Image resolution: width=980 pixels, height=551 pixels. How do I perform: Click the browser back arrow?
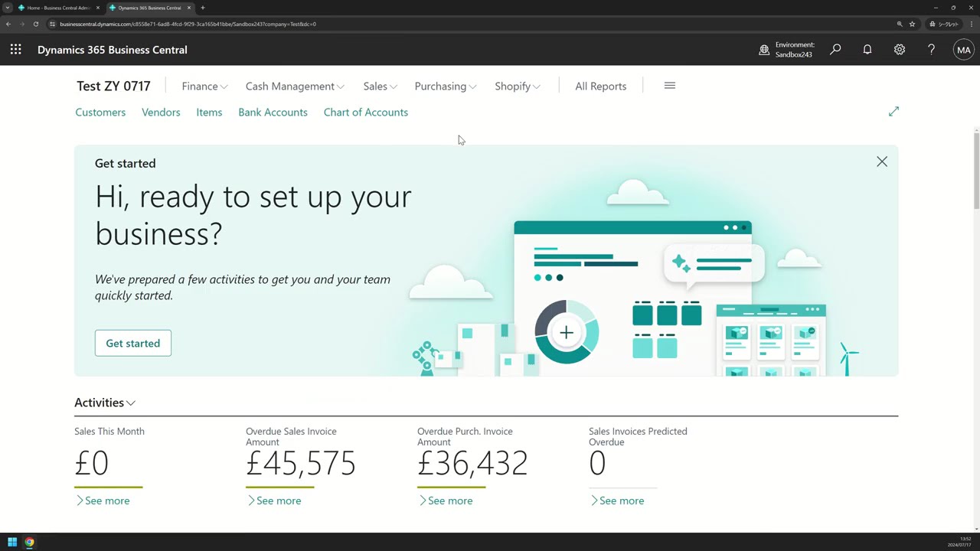coord(8,24)
